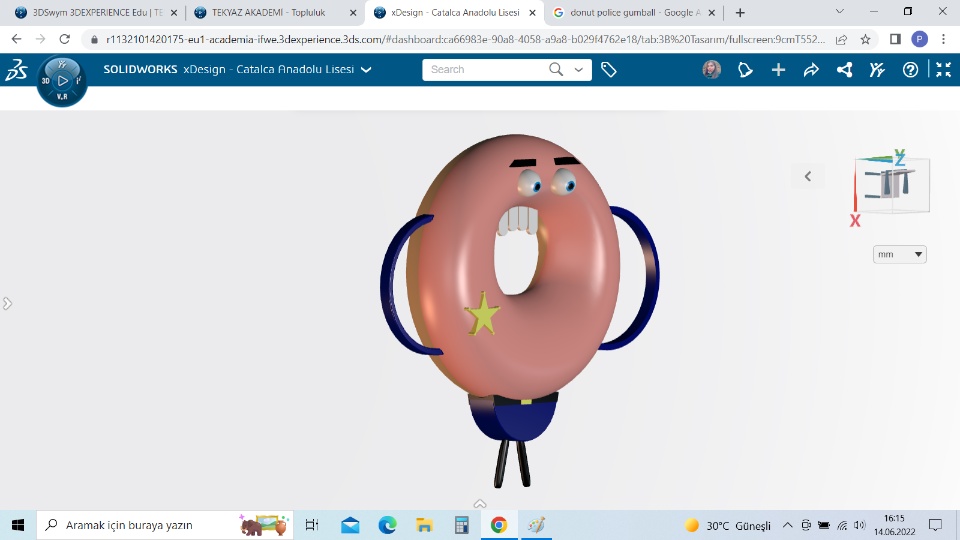Screen dimensions: 960x540
Task: Open Chrome tab search dropdown
Action: tap(839, 12)
